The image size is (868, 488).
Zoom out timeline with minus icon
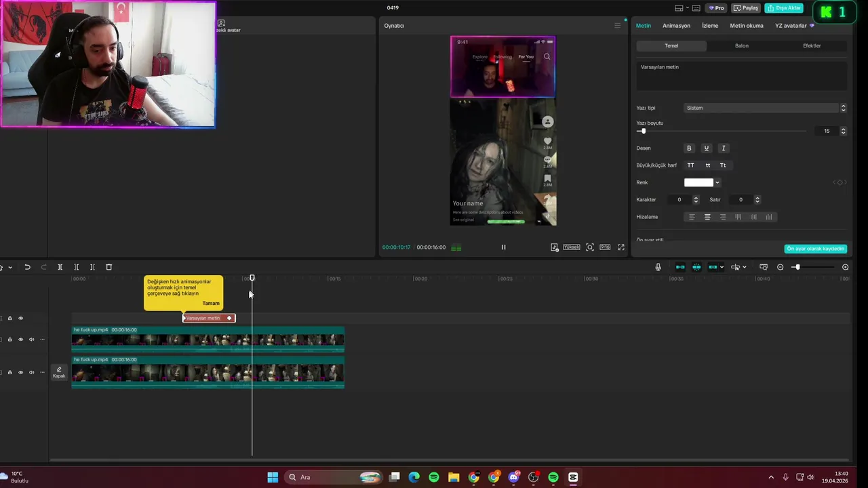[x=780, y=267]
